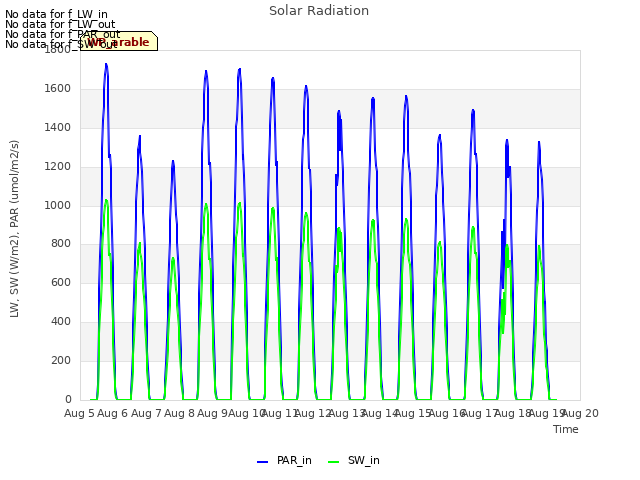The width and height of the screenshot is (640, 480).
Task: Click the 400 y-axis tick label
Action: click(61, 322)
